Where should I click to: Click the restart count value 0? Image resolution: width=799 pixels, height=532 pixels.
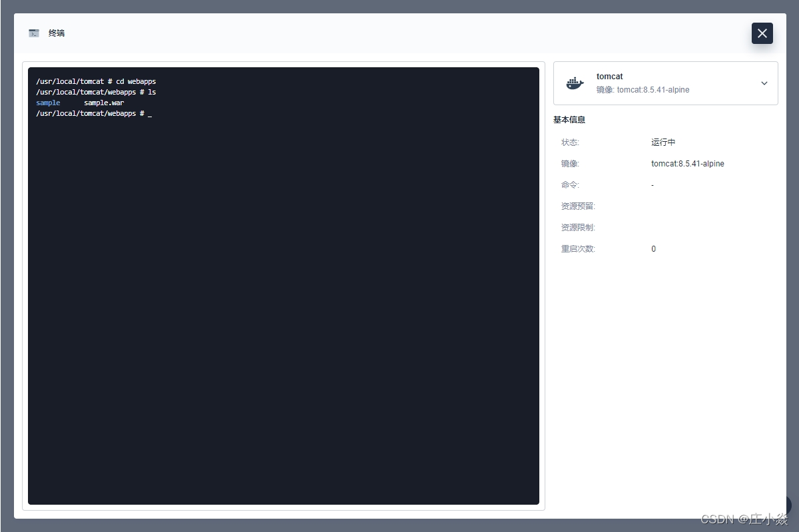(x=653, y=249)
